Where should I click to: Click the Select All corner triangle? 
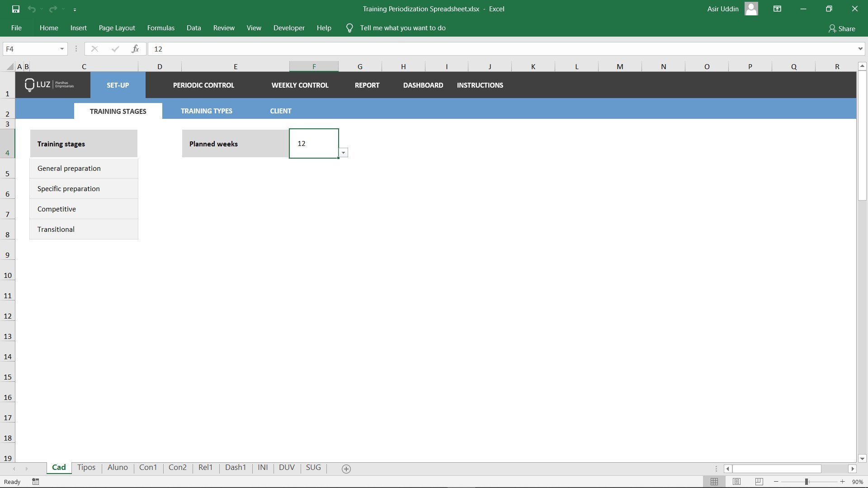9,67
